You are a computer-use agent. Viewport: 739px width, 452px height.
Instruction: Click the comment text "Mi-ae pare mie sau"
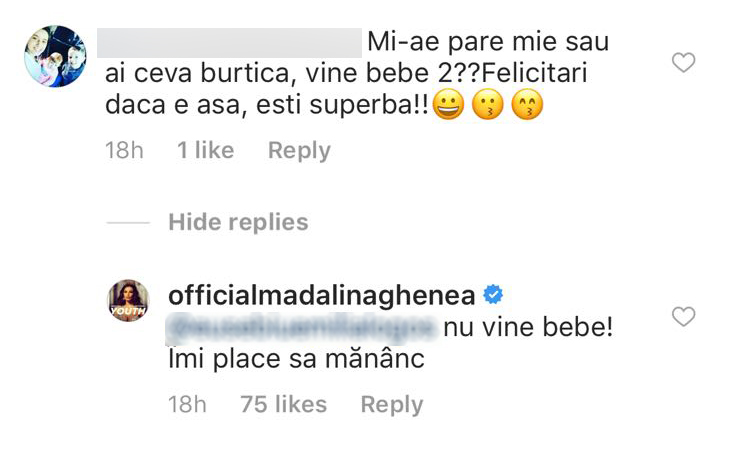coord(489,43)
